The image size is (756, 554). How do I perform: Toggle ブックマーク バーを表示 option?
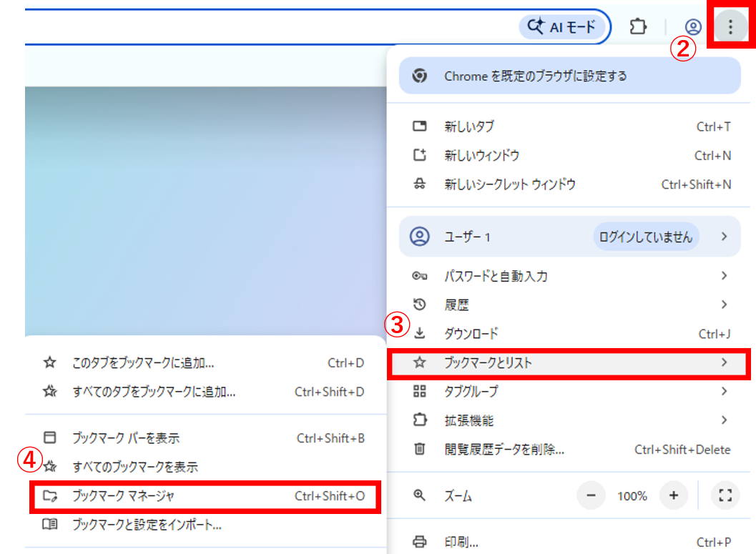pos(126,438)
